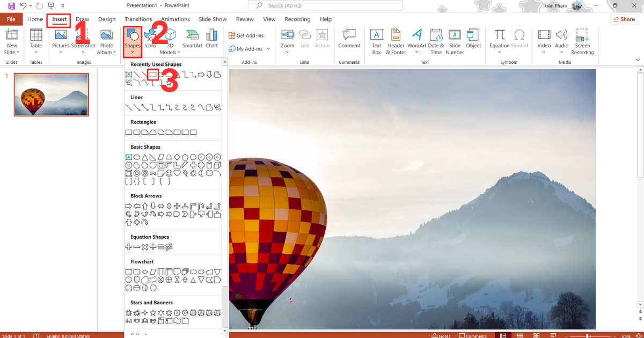Insert WordArt
The height and width of the screenshot is (338, 644).
coord(416,40)
